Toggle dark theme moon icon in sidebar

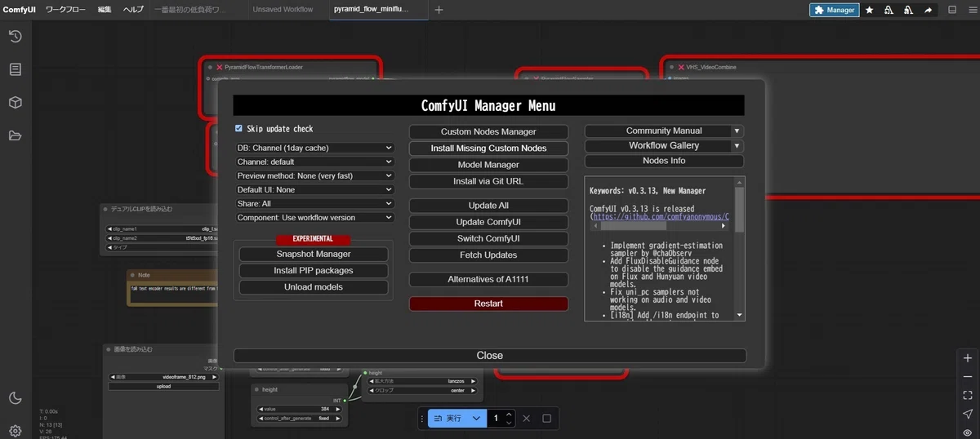coord(15,398)
